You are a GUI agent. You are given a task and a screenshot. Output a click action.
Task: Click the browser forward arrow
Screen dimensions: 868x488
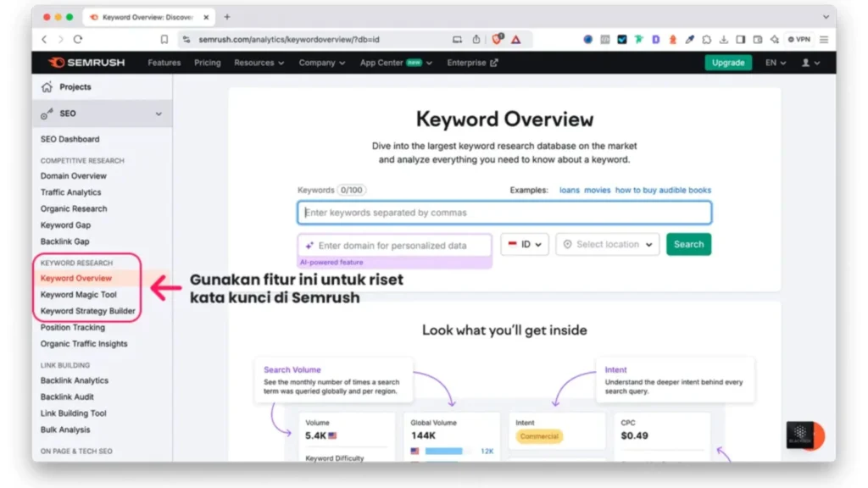[61, 39]
